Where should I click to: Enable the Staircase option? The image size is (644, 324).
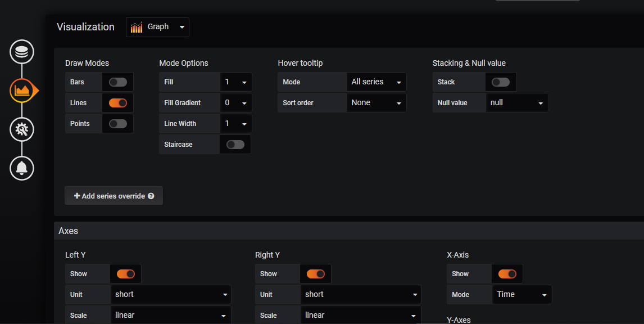[235, 145]
